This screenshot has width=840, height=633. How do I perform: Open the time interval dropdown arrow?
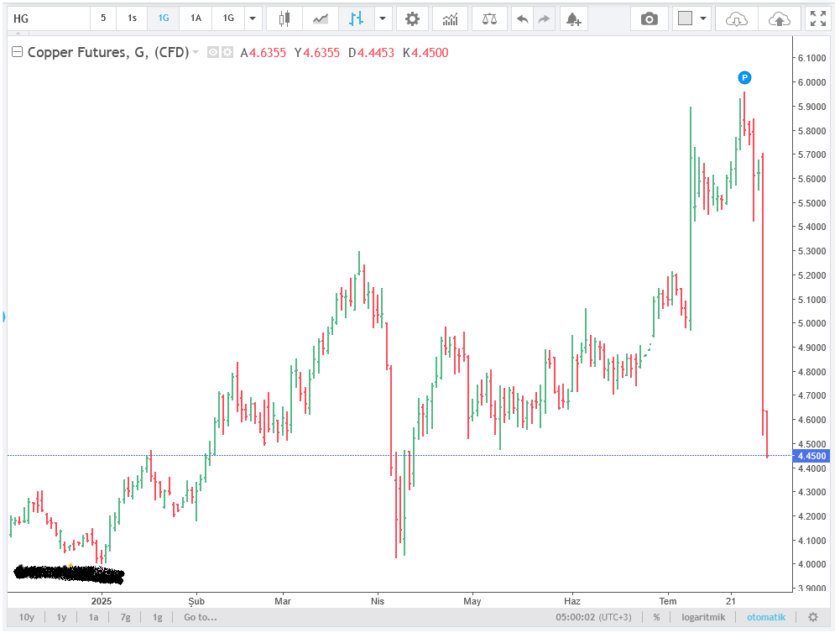point(253,18)
